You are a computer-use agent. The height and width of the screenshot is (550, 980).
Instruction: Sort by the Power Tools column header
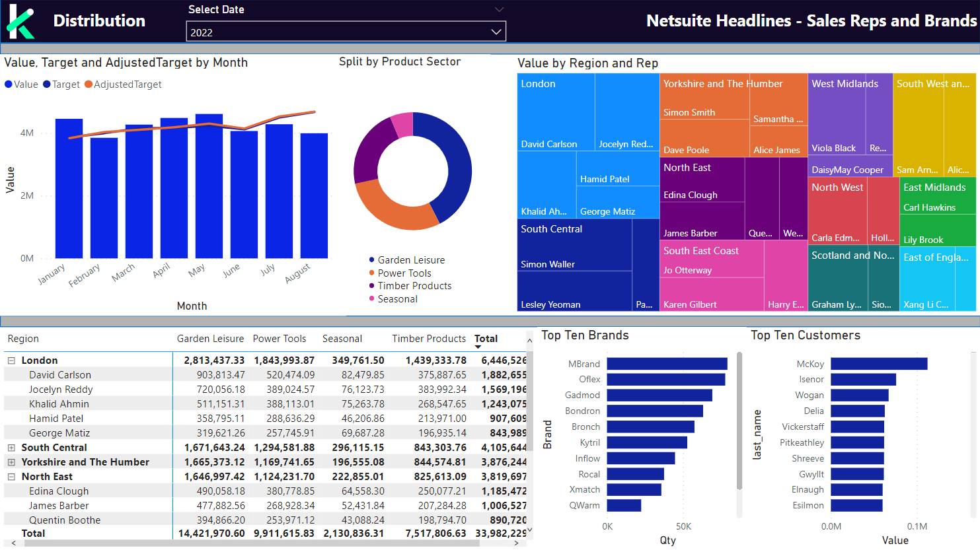pos(280,339)
